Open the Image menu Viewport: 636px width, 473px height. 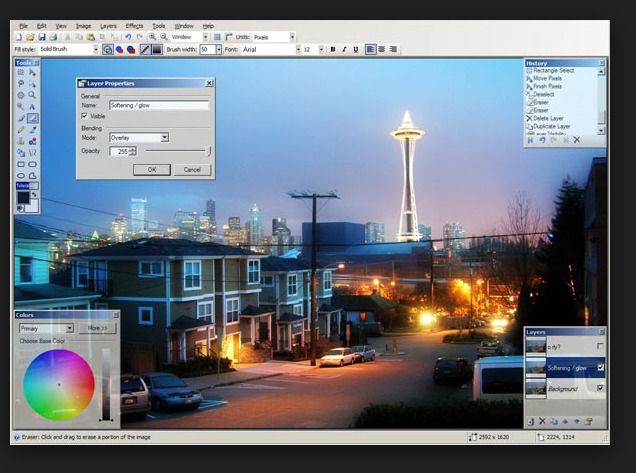pos(83,26)
